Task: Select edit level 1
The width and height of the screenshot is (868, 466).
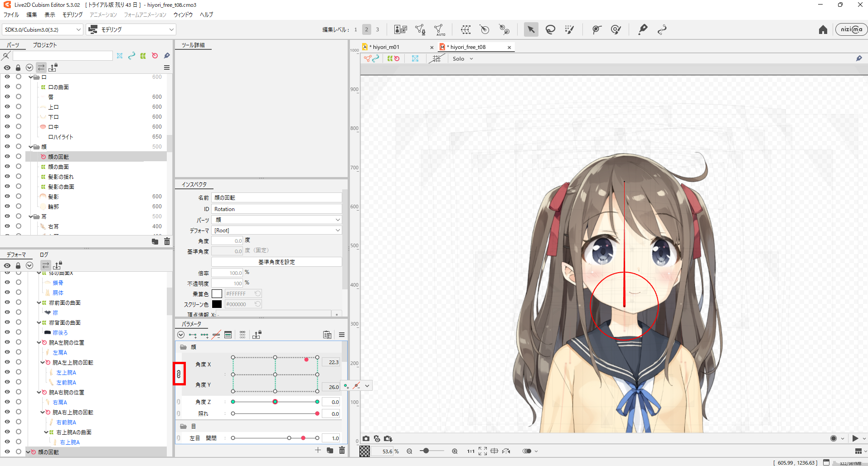Action: (x=356, y=29)
